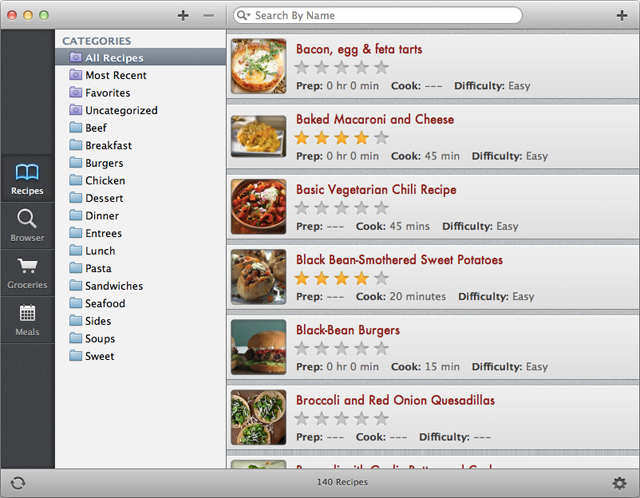Select the Dessert category folder
The image size is (640, 498).
(140, 198)
